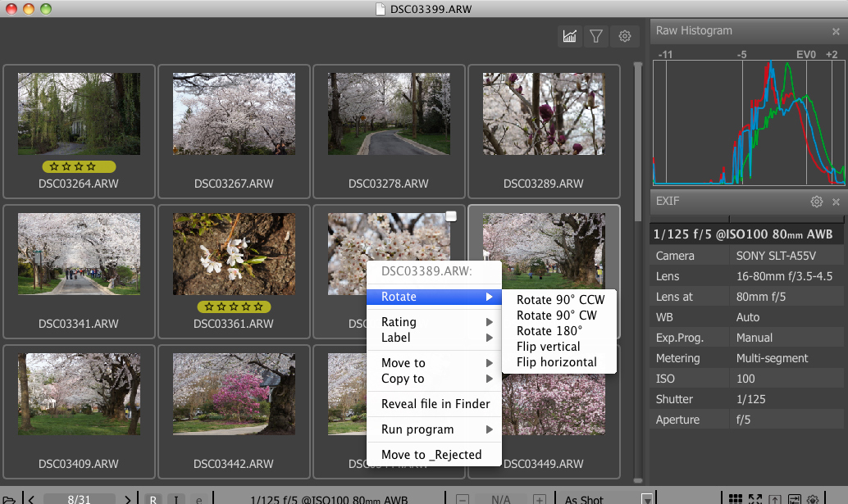Select Flip horizontal in rotate submenu

click(x=556, y=362)
